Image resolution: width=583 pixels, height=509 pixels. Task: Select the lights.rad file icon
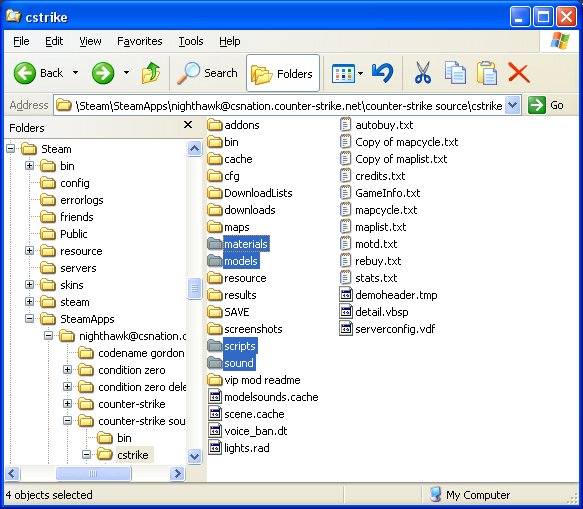pyautogui.click(x=215, y=448)
